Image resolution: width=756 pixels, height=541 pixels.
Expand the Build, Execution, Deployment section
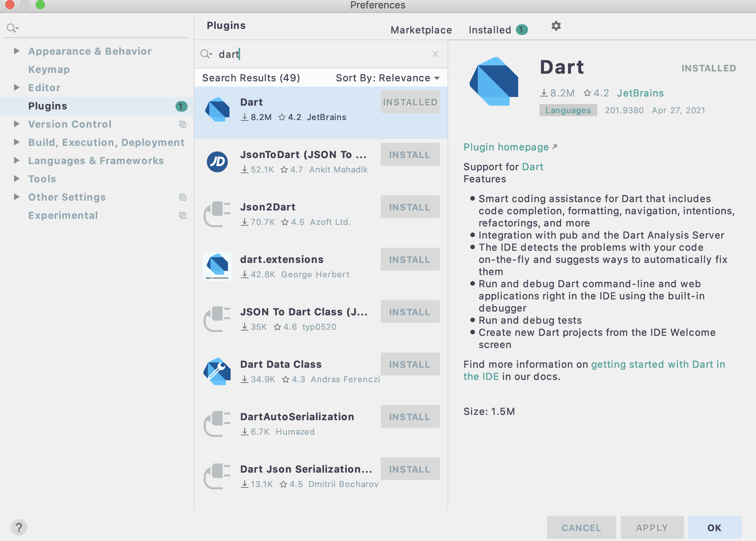[16, 142]
